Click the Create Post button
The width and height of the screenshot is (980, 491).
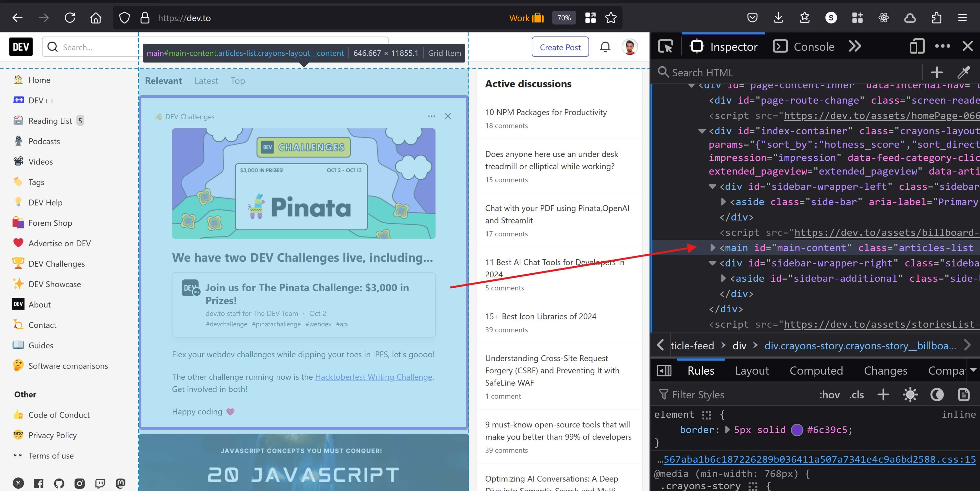(559, 46)
